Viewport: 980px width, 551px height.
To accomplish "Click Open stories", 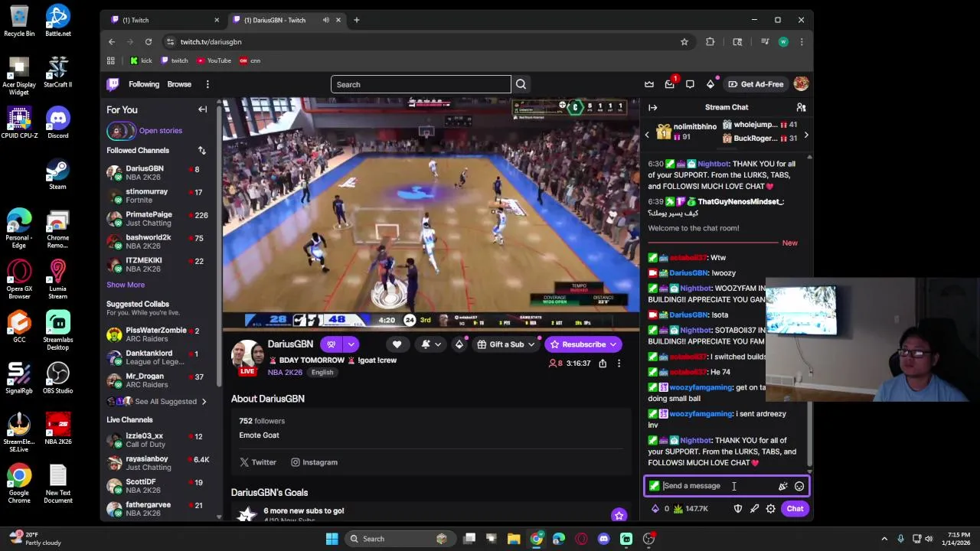I will coord(161,131).
